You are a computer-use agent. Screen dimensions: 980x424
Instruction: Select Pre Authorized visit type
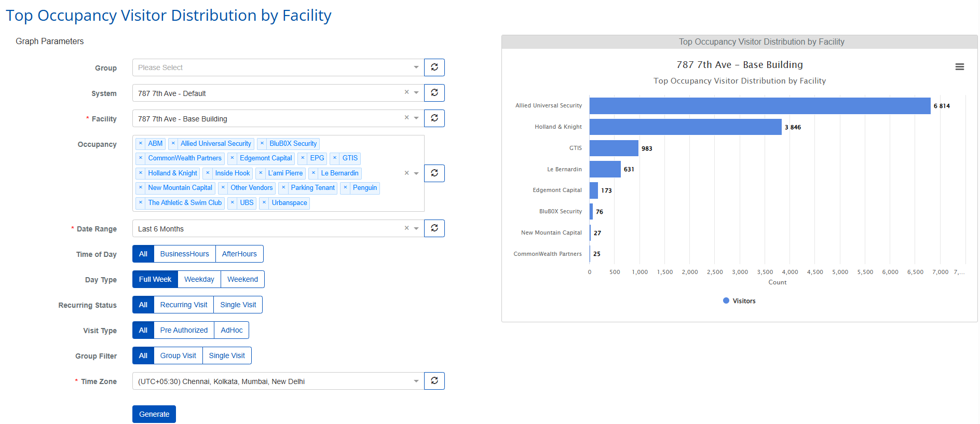(184, 330)
